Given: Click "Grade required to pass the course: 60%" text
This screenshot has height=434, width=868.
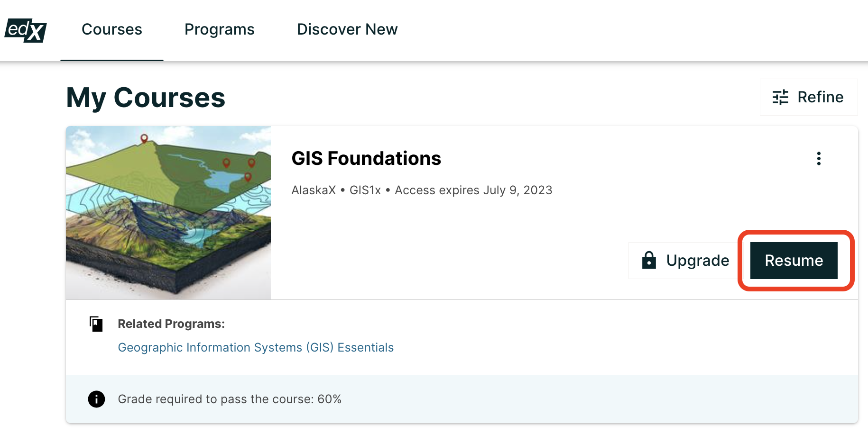Looking at the screenshot, I should tap(230, 399).
